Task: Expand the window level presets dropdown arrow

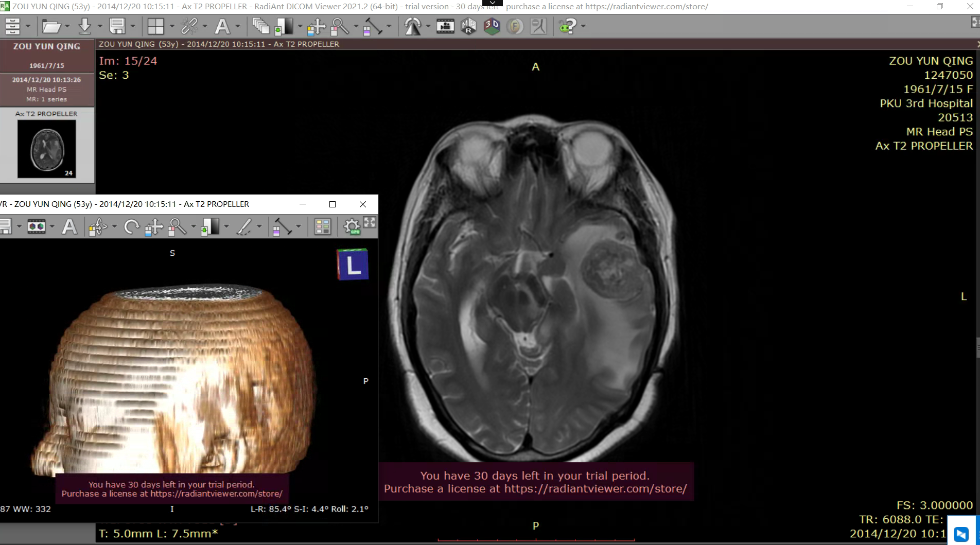Action: pyautogui.click(x=300, y=26)
